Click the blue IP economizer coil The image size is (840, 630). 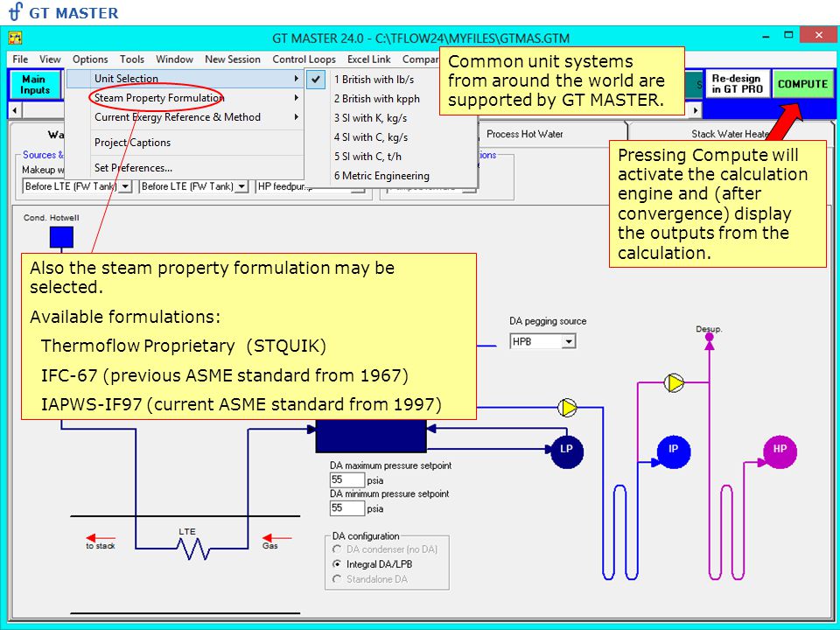click(619, 532)
